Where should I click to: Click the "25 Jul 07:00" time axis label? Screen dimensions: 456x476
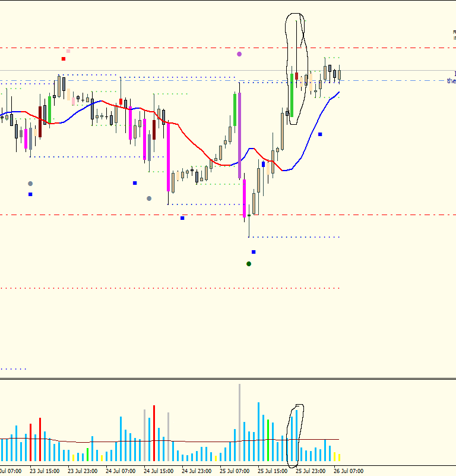[235, 471]
